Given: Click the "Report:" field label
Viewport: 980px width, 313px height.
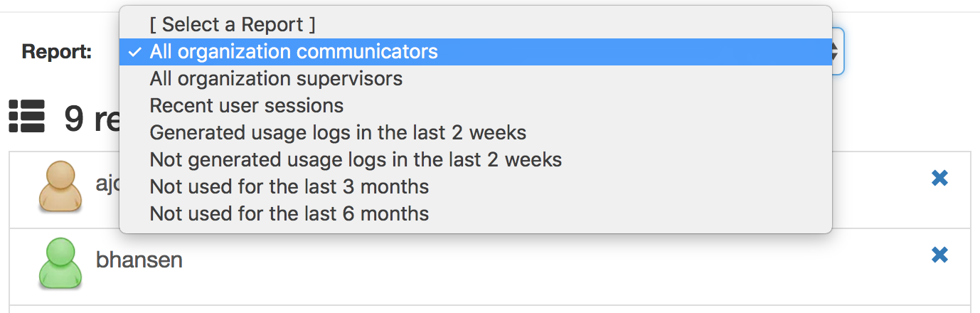Looking at the screenshot, I should click(x=57, y=52).
